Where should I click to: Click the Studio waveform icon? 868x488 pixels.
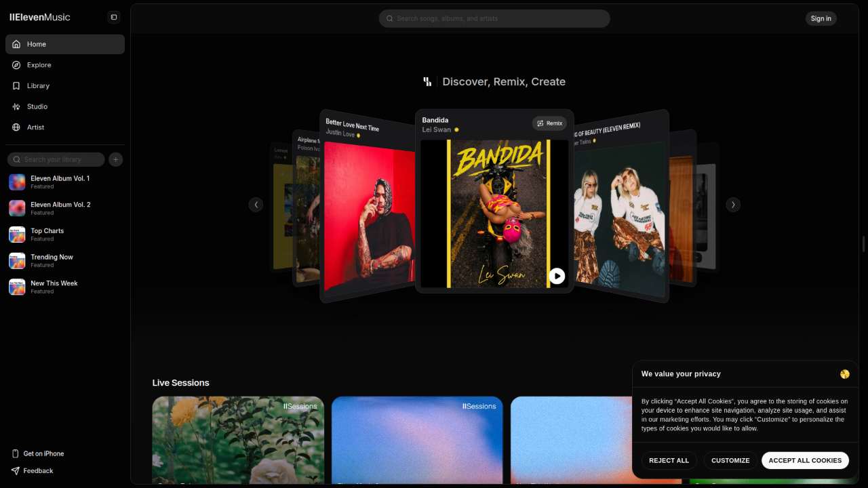(16, 106)
